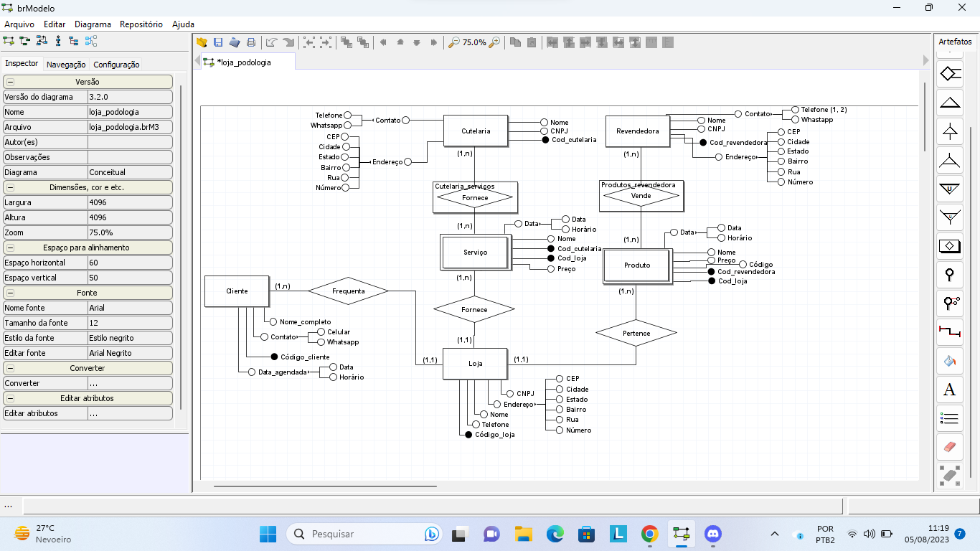
Task: Open a diagram with the folder icon
Action: [x=202, y=42]
